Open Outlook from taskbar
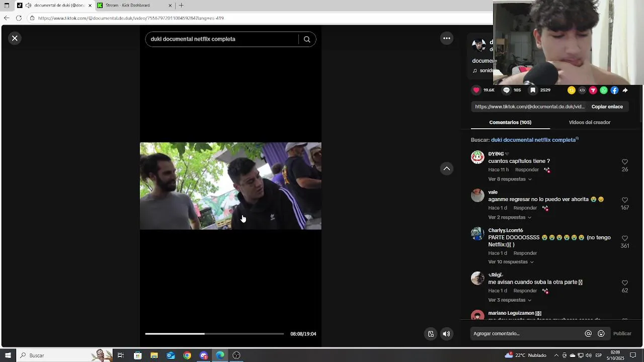 (x=171, y=355)
